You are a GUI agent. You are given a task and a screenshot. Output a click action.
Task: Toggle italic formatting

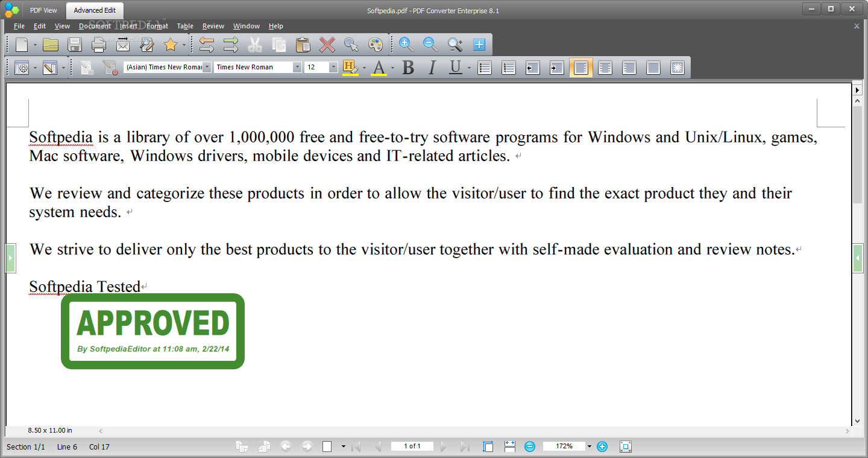point(432,68)
